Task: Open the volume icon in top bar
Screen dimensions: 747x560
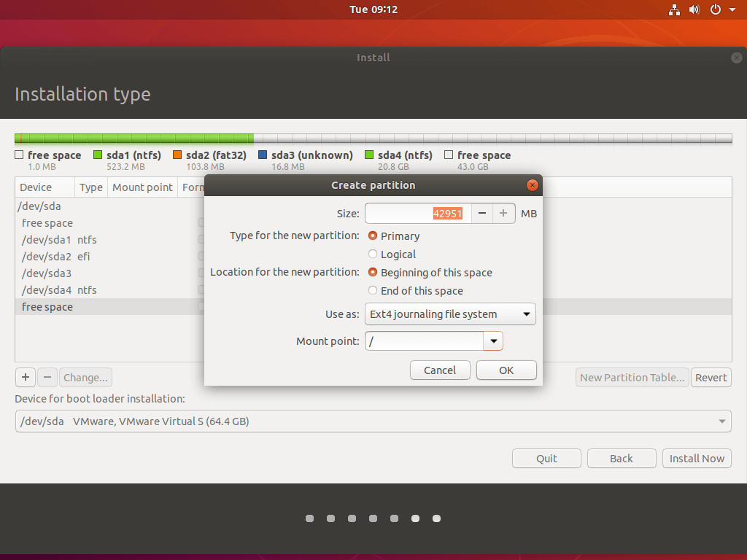Action: pyautogui.click(x=694, y=9)
